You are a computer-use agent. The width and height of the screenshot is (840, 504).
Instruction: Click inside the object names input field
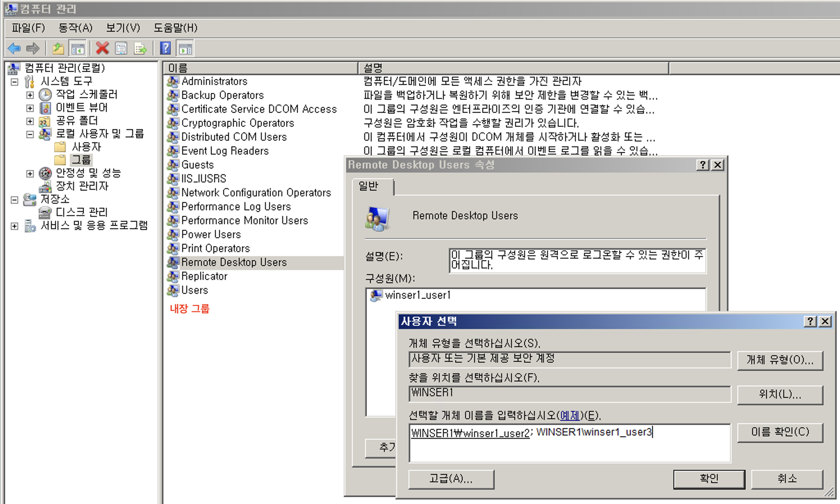569,449
